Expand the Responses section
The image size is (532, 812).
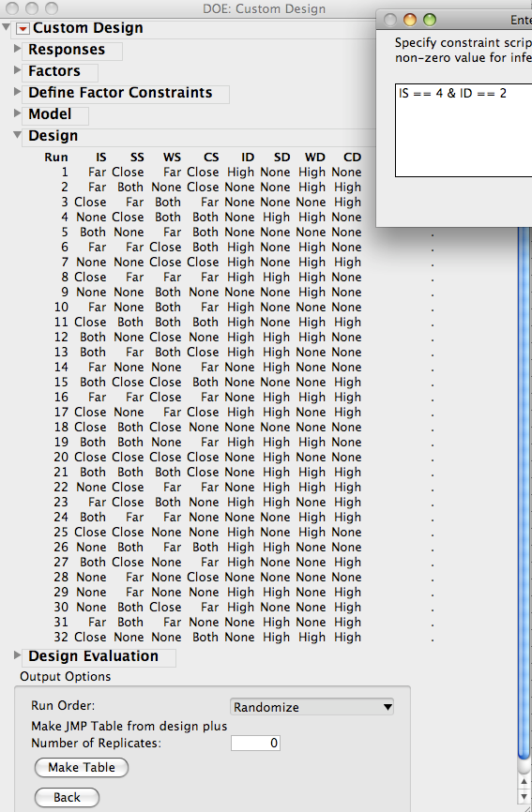17,49
